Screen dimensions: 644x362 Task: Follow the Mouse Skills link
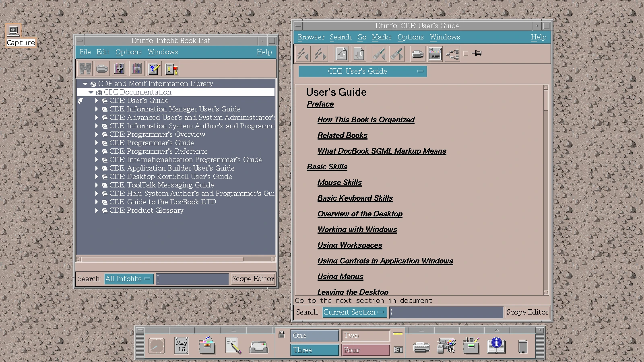[339, 182]
